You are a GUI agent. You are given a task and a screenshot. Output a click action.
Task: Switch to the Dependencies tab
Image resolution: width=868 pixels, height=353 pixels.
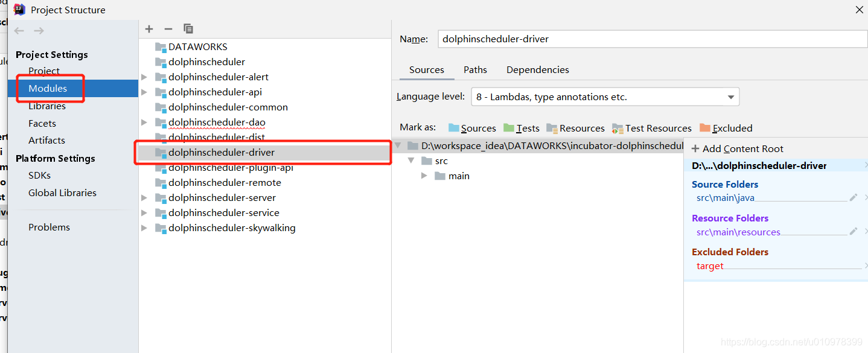click(x=538, y=70)
